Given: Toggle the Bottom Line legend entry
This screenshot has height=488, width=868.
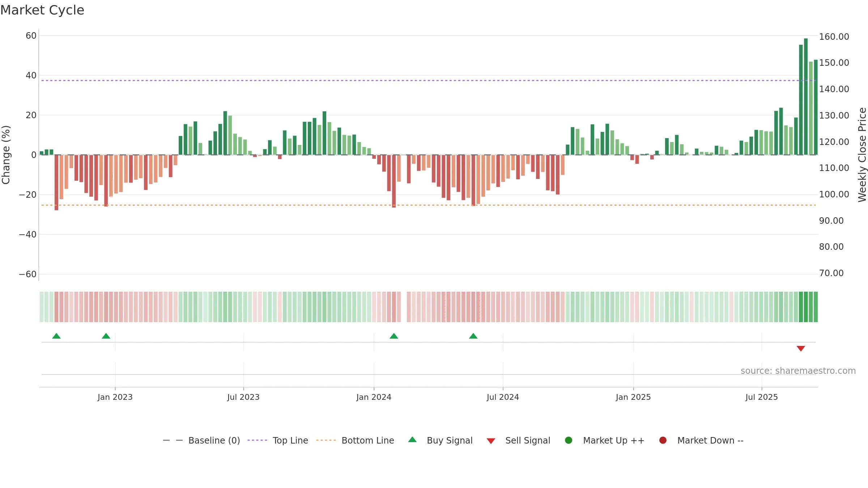Looking at the screenshot, I should click(355, 440).
